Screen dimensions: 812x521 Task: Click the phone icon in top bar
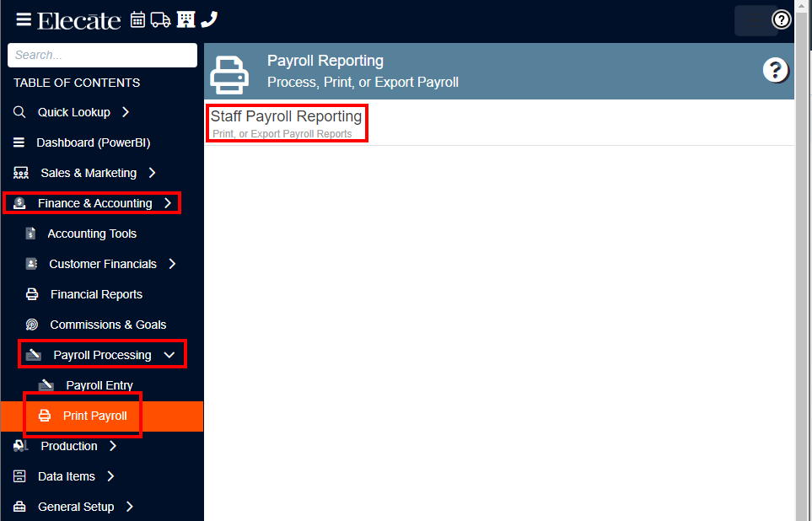click(209, 19)
